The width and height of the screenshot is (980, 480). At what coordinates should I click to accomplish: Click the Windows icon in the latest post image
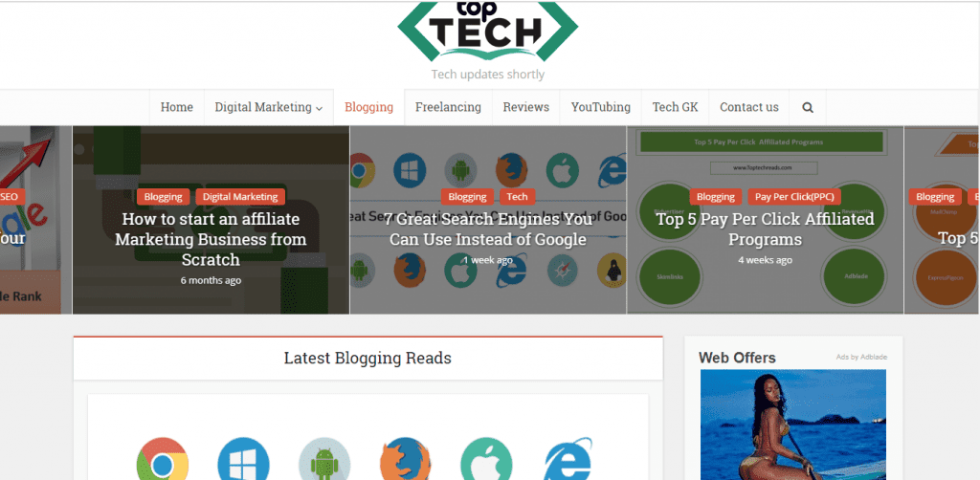point(243,459)
